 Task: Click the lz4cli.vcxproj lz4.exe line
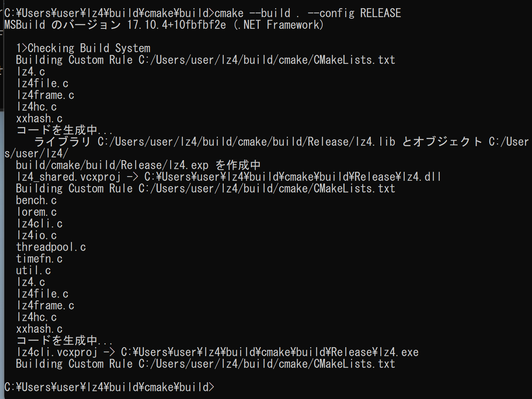click(x=217, y=352)
